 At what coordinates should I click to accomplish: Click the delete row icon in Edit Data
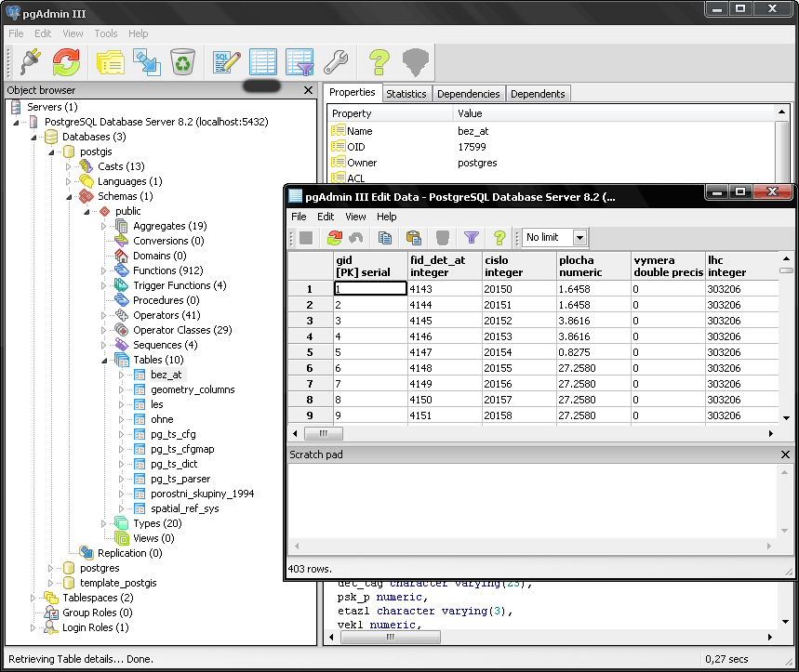point(443,237)
